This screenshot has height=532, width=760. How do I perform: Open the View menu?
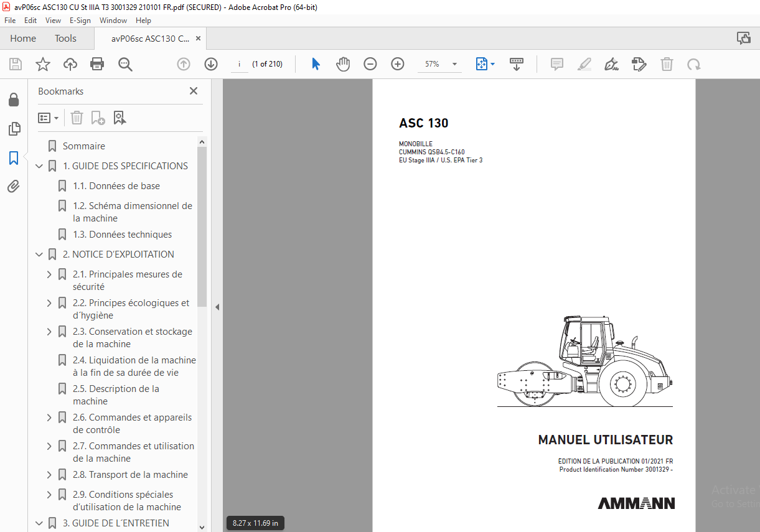(53, 21)
